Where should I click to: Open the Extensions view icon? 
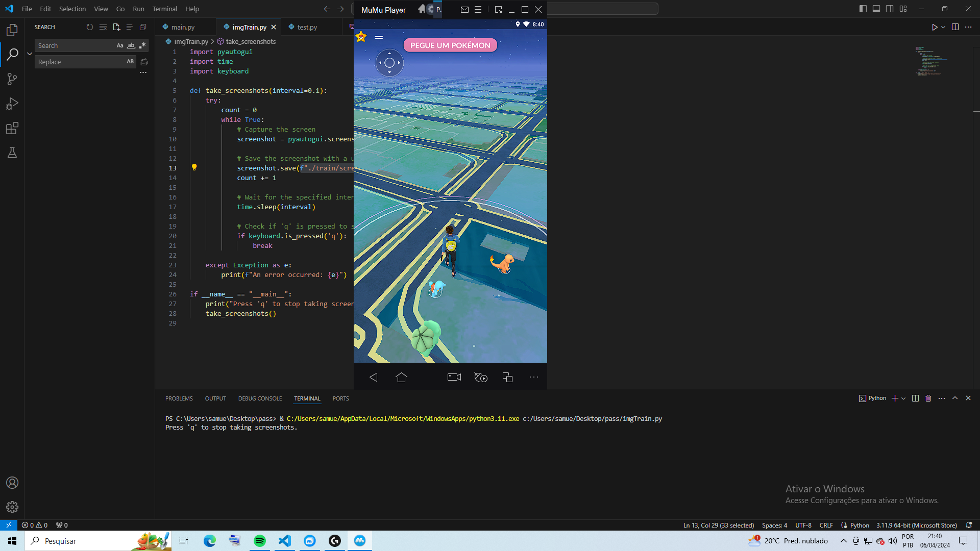point(12,128)
